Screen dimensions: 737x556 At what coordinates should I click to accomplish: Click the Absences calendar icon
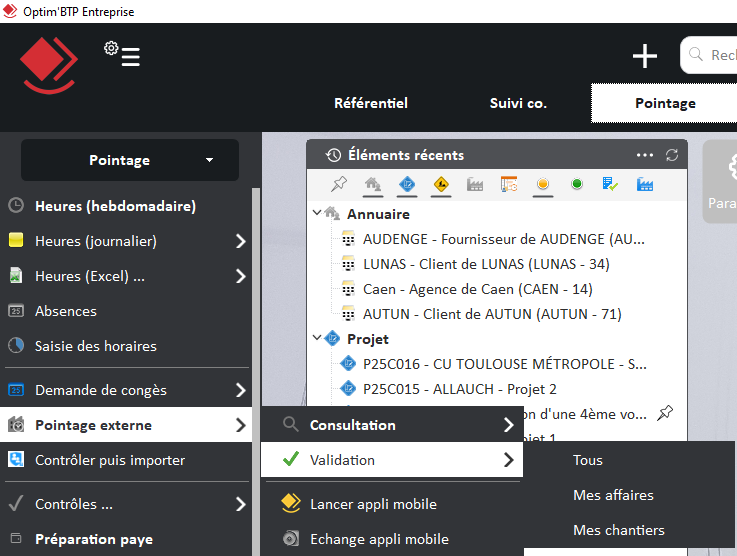(x=16, y=311)
